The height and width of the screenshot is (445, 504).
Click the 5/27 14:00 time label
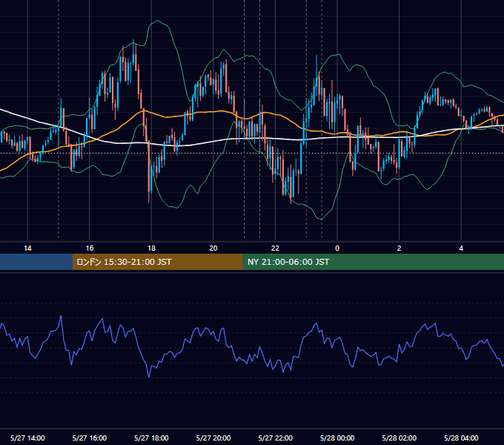coord(27,438)
